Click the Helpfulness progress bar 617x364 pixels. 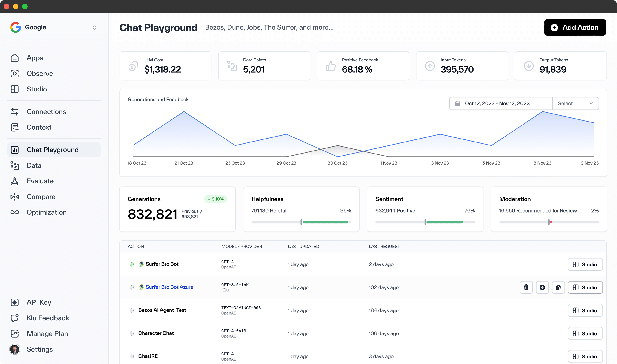(x=301, y=222)
